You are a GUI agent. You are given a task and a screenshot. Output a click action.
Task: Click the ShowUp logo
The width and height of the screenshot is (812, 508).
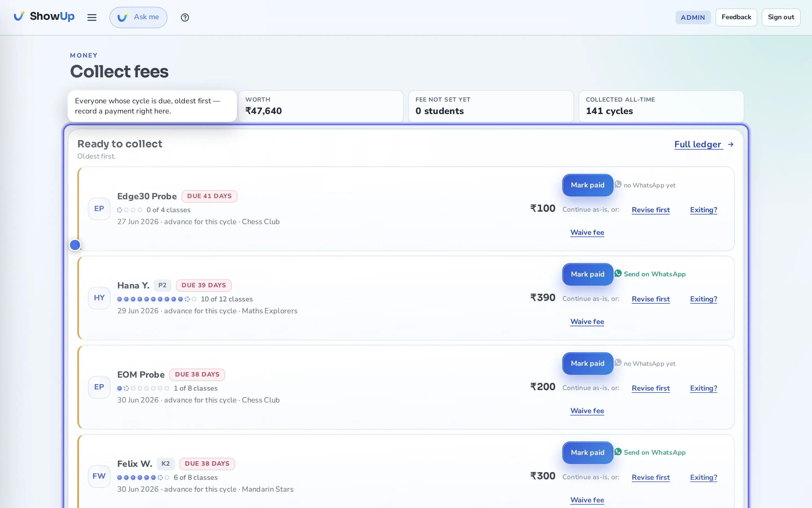coord(44,16)
